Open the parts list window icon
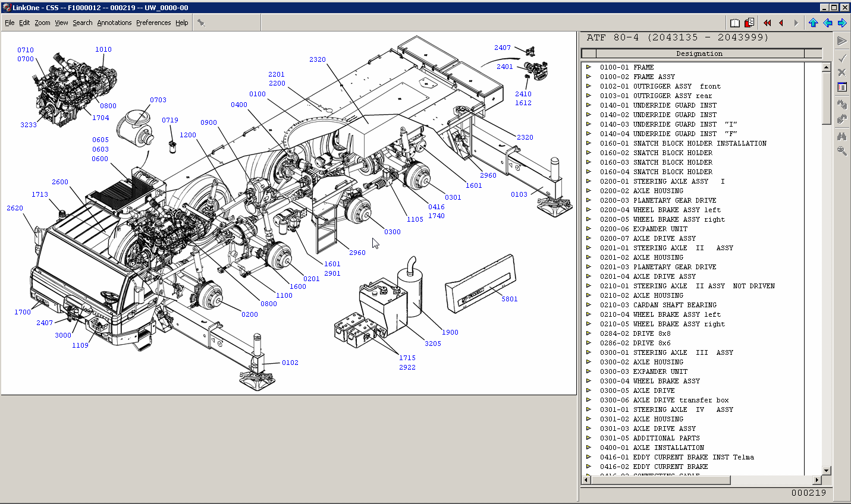The width and height of the screenshot is (851, 504). [x=841, y=86]
